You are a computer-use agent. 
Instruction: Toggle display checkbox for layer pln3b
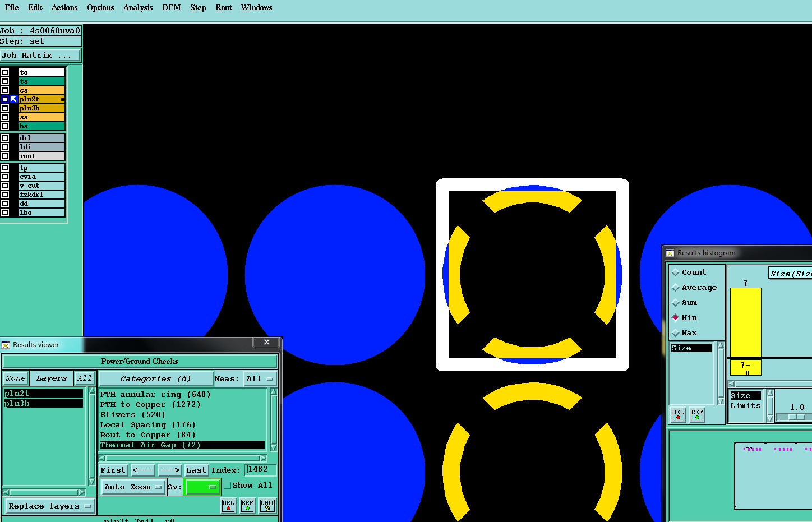(5, 108)
